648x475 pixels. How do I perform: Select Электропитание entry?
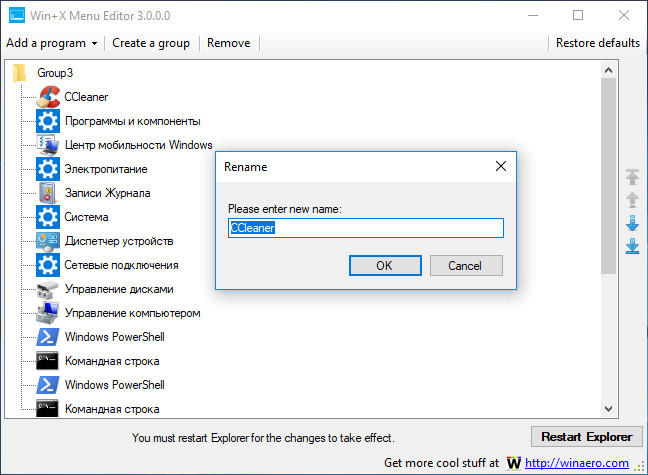(106, 169)
